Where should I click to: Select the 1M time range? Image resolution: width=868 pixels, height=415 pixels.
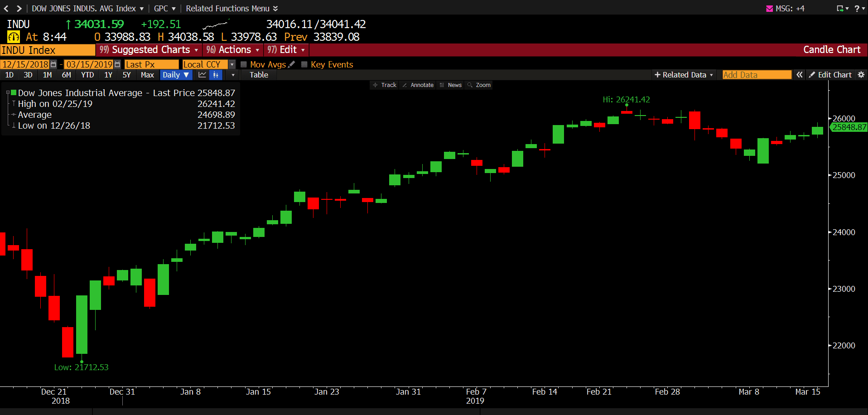[47, 75]
